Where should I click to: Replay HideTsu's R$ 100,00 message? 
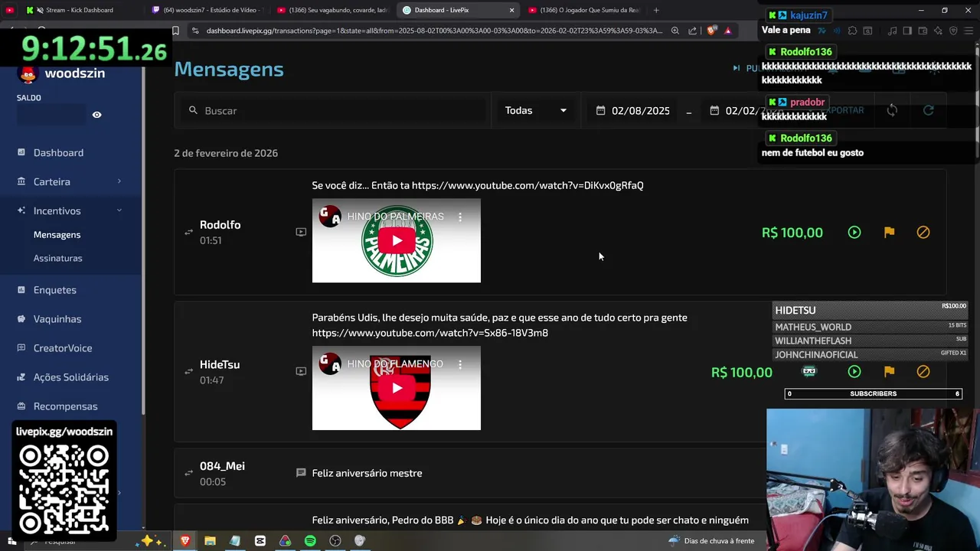[854, 371]
